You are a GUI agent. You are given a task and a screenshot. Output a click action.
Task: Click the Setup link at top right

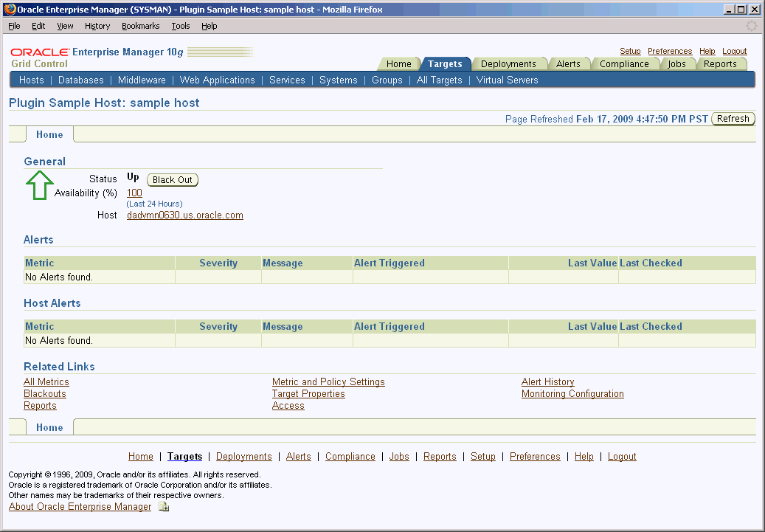coord(630,51)
